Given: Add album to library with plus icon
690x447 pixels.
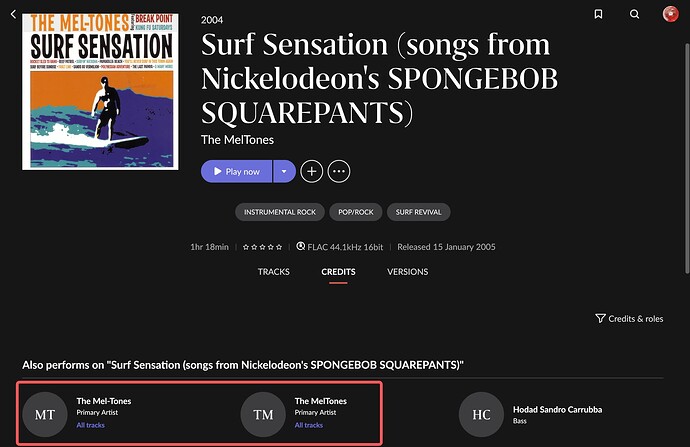Looking at the screenshot, I should 312,171.
